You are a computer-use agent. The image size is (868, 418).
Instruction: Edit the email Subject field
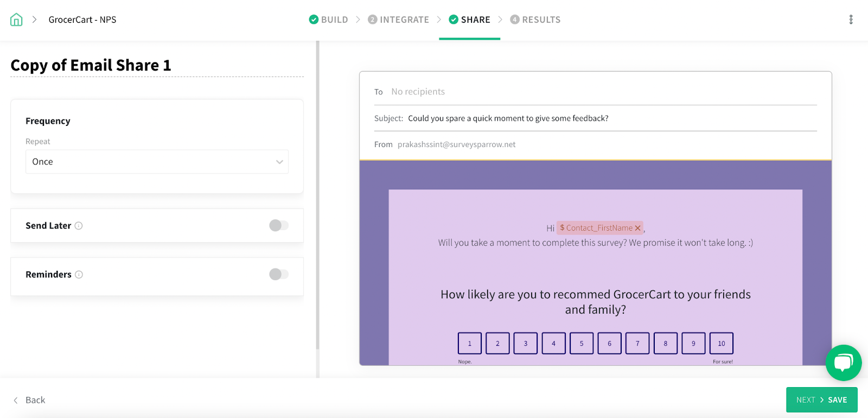(x=596, y=118)
